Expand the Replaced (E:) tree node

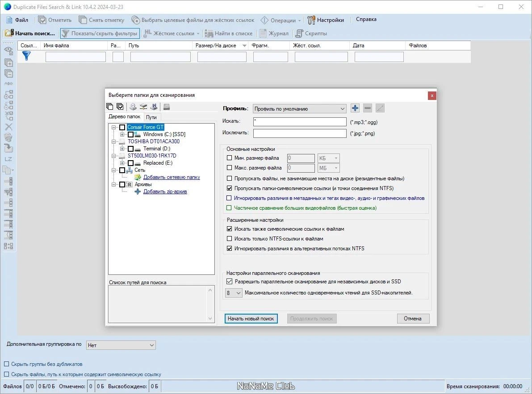pos(122,163)
